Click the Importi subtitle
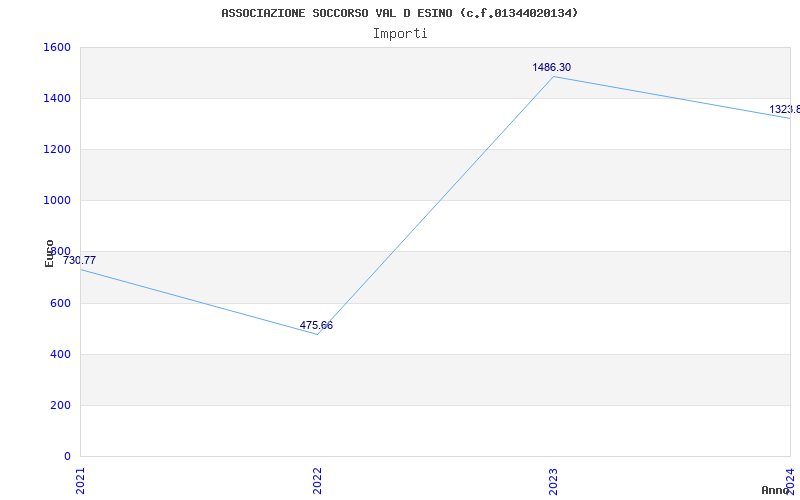Screen dimensions: 800x500 tap(400, 34)
